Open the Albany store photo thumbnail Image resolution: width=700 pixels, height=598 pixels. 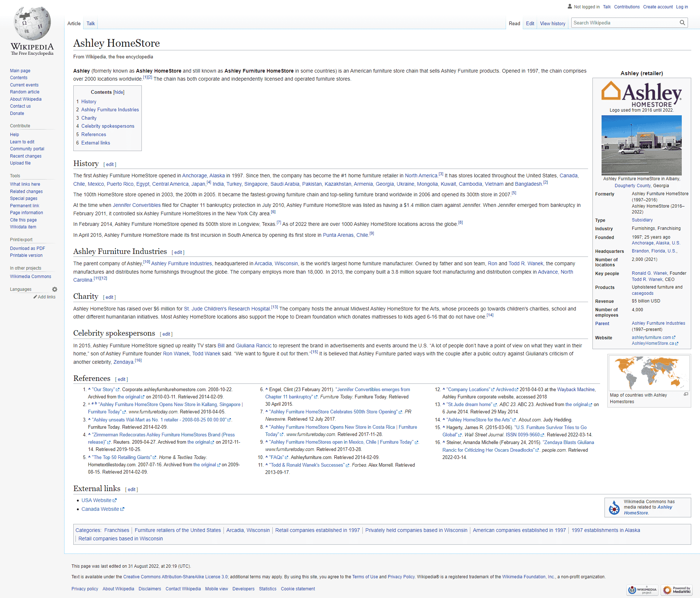click(641, 145)
